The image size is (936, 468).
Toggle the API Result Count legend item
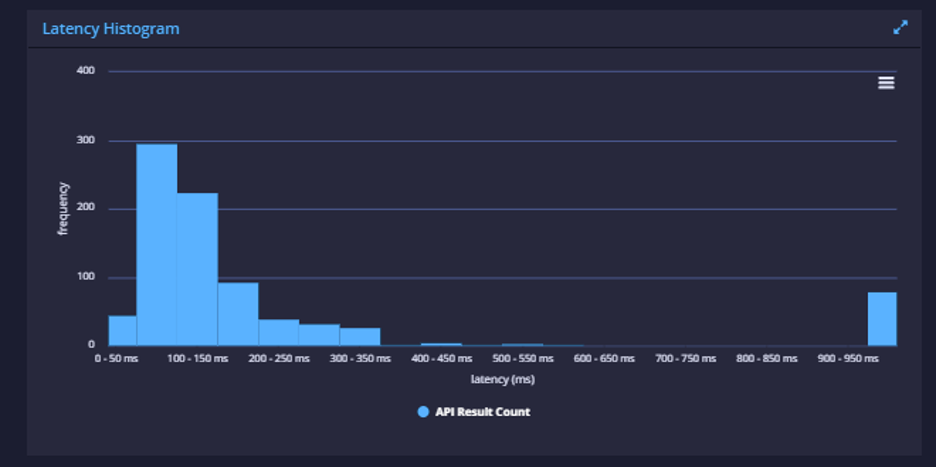click(x=474, y=412)
